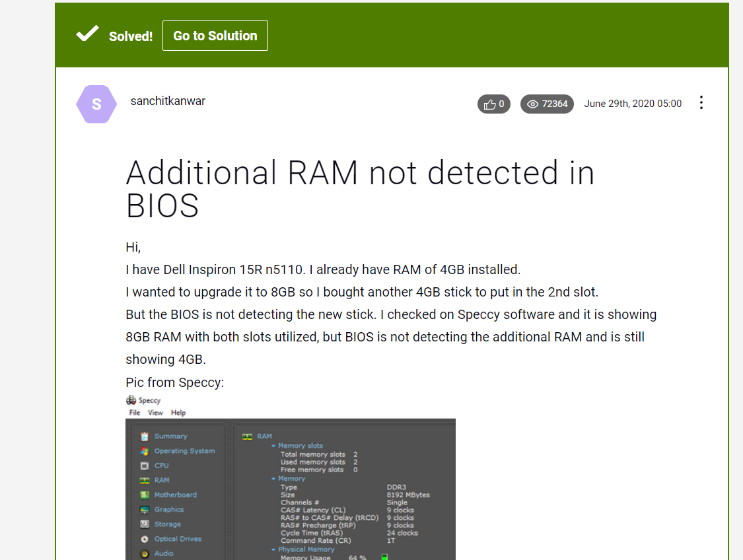Click the Cycle Time (tRAS) row
The height and width of the screenshot is (560, 743).
tap(349, 533)
